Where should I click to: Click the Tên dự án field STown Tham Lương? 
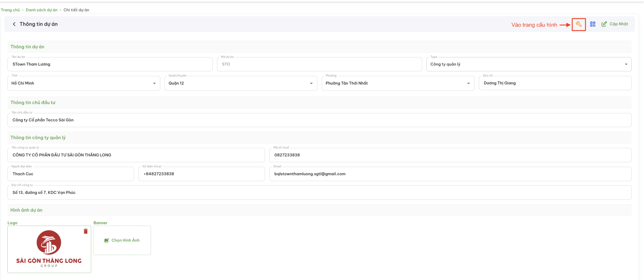[110, 64]
